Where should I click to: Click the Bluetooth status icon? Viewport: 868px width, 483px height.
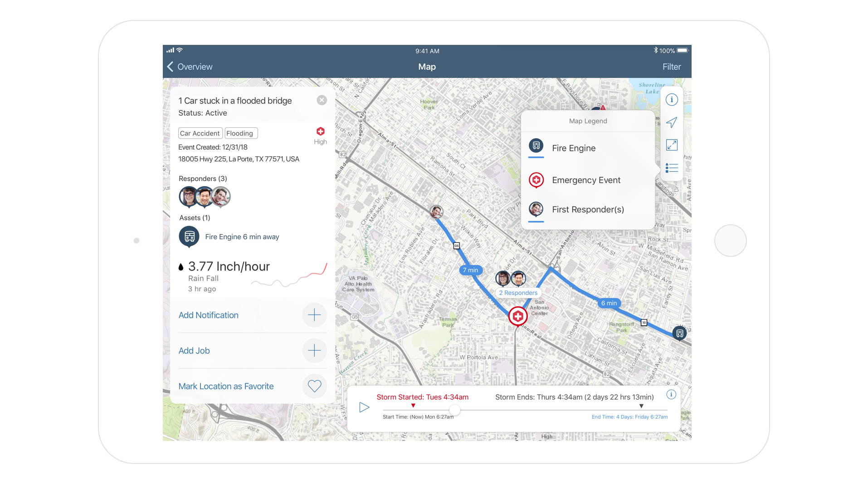click(655, 50)
